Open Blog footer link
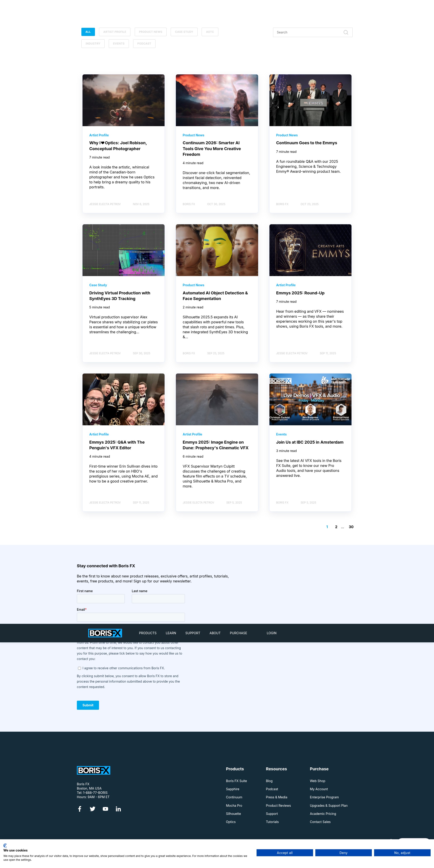The image size is (434, 868). click(269, 781)
